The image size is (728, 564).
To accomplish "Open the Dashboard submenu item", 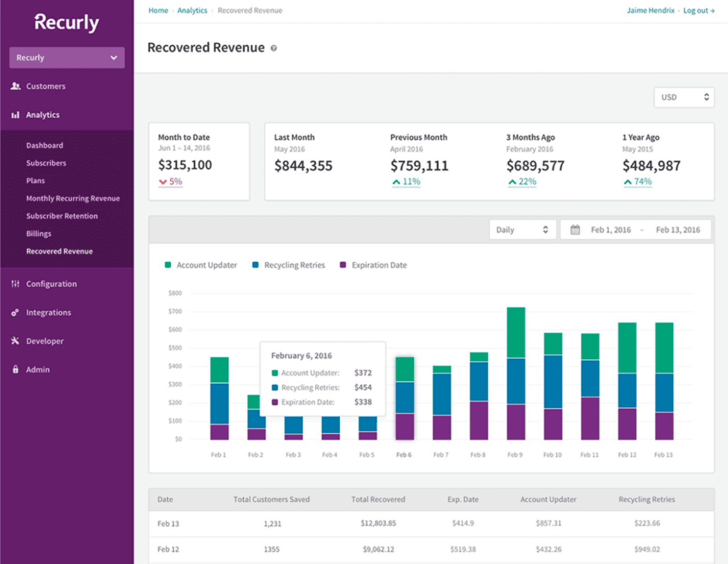I will 45,146.
